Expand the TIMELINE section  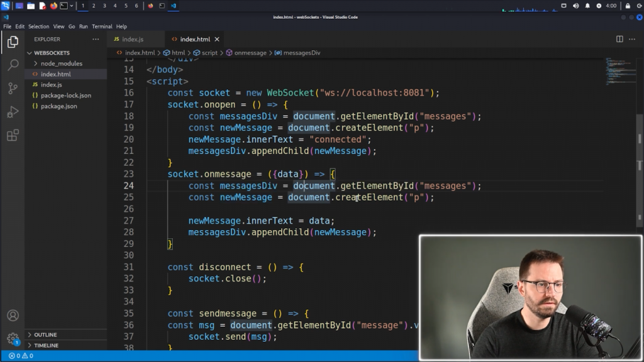(46, 345)
